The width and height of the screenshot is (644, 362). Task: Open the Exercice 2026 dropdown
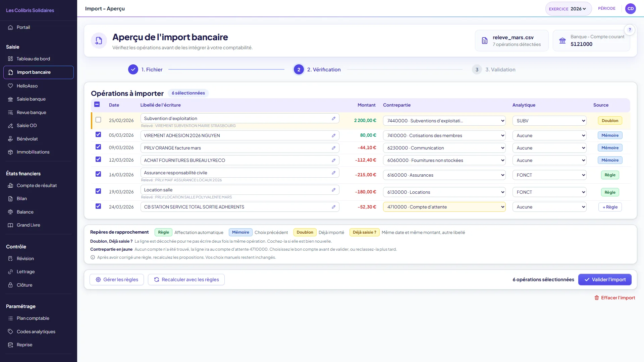[x=568, y=9]
